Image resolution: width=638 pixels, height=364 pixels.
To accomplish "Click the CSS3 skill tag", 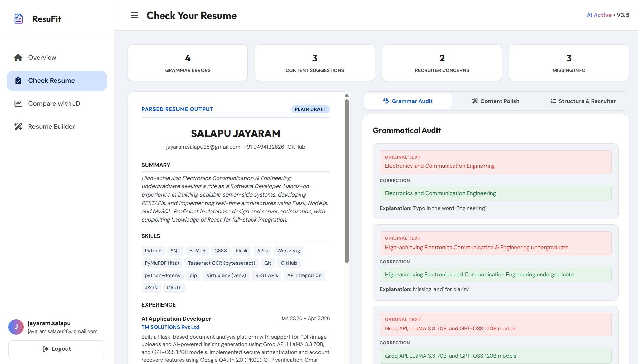I will click(220, 251).
